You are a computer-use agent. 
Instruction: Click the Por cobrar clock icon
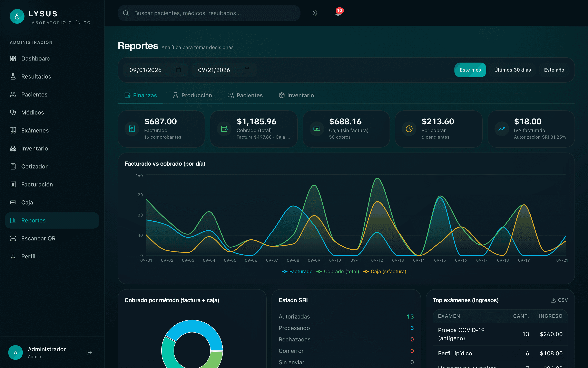[409, 129]
